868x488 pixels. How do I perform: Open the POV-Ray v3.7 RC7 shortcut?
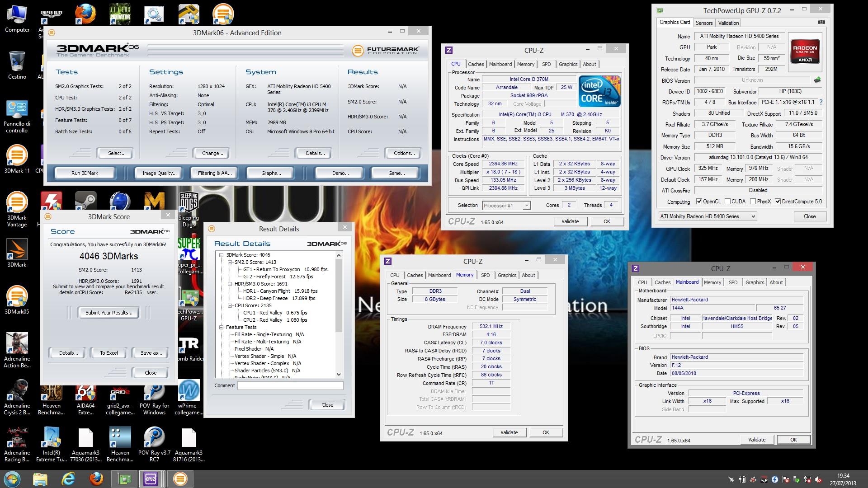[x=154, y=445]
